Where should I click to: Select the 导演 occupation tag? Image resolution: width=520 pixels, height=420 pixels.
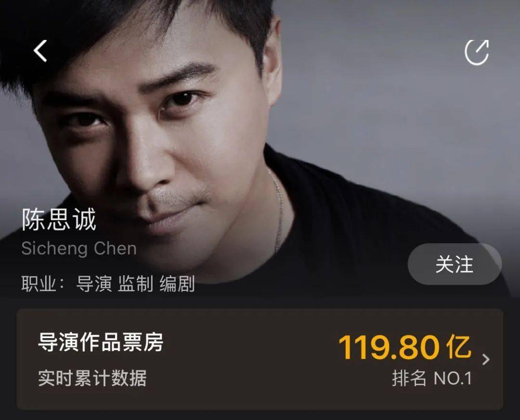coord(94,284)
